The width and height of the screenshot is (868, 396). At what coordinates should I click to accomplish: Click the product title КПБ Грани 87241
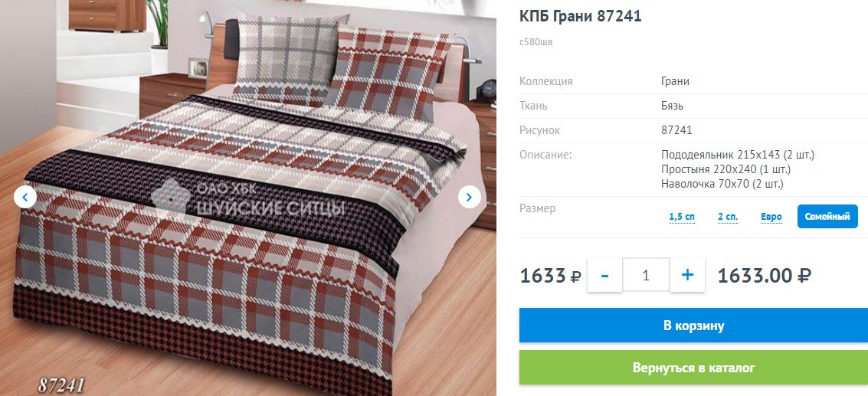click(580, 17)
